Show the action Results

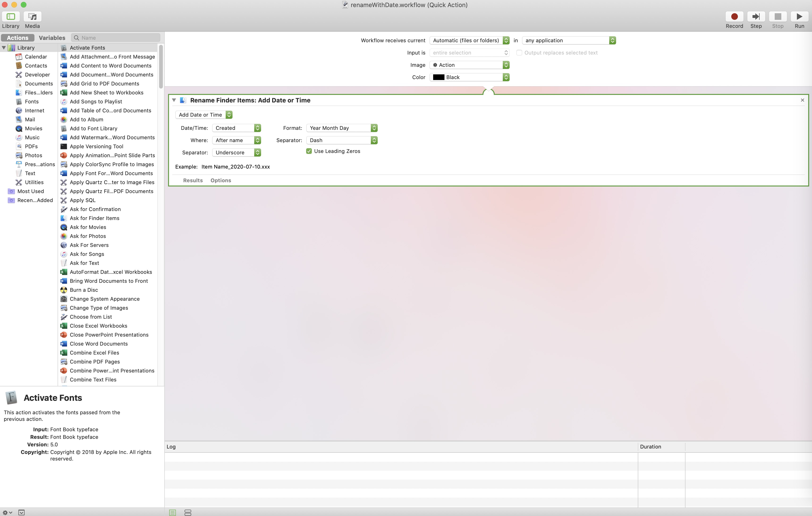193,180
